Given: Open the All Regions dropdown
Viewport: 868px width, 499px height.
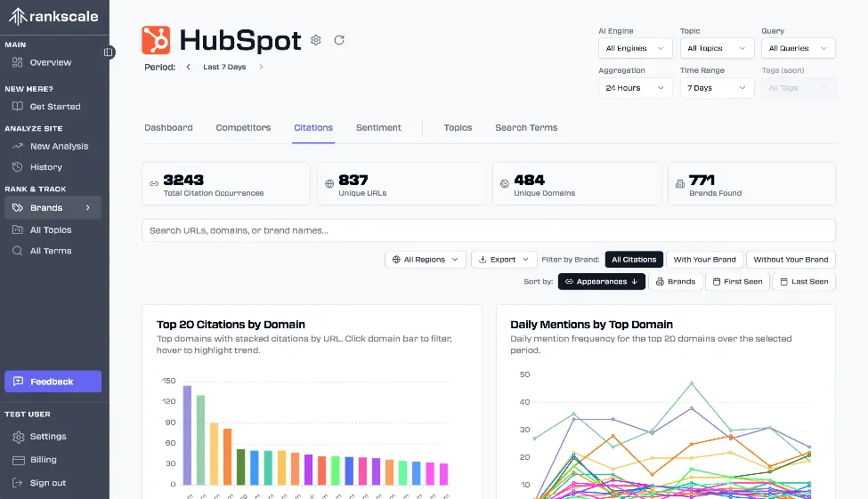Looking at the screenshot, I should (x=426, y=260).
